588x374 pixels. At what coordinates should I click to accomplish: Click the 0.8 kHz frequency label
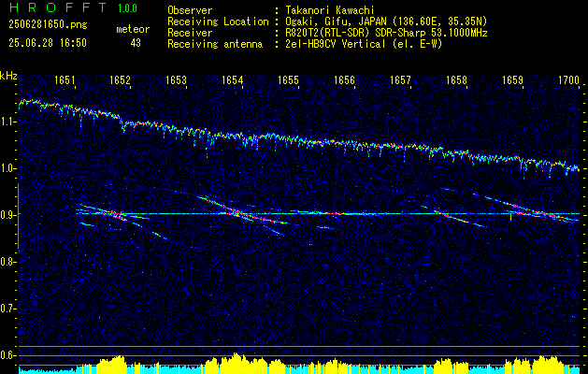(7, 262)
